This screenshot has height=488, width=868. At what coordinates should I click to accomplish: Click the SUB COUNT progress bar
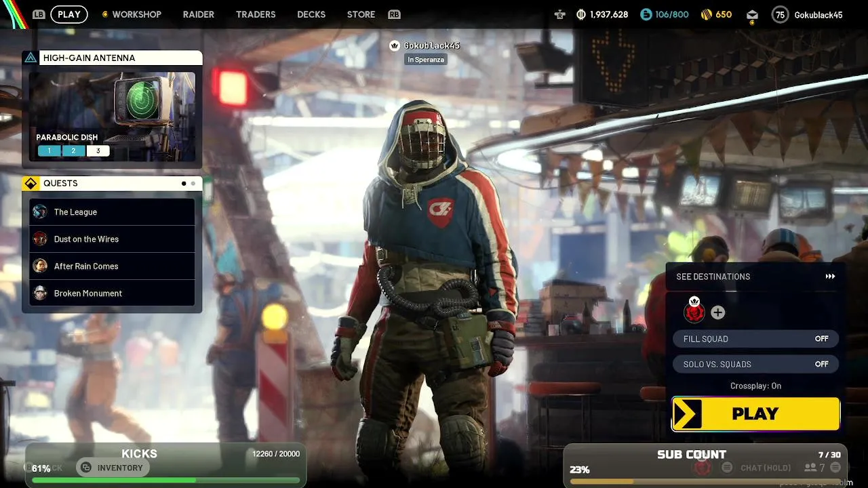tap(705, 481)
